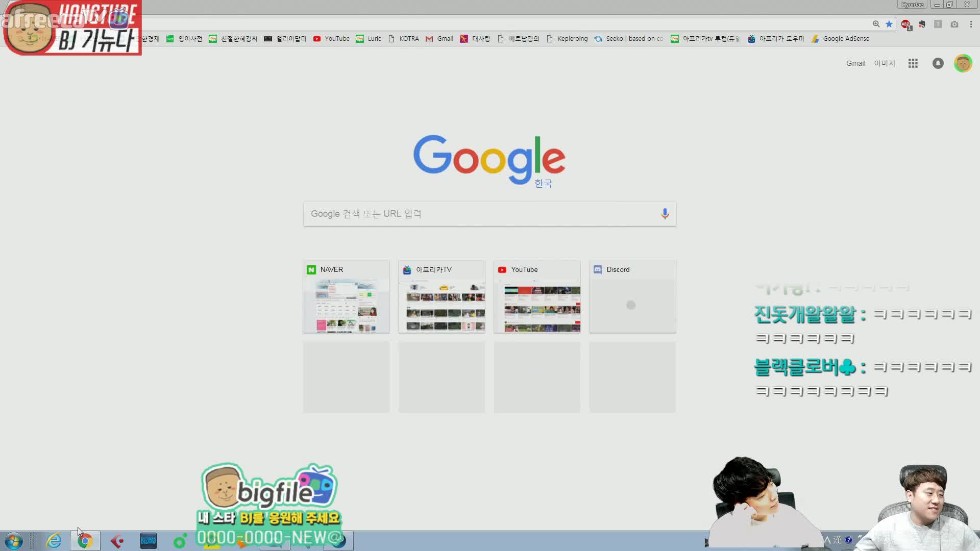
Task: Click the Gmail link at top right
Action: (855, 63)
